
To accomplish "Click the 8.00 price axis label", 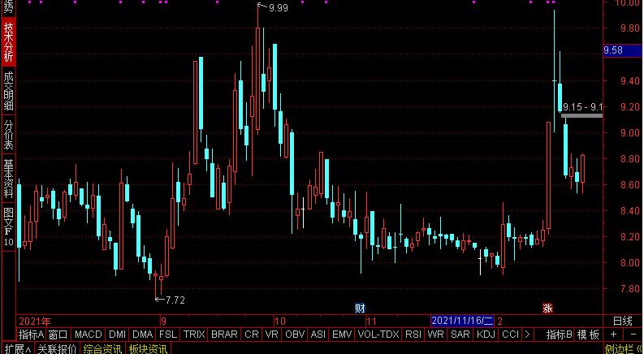I will click(630, 262).
